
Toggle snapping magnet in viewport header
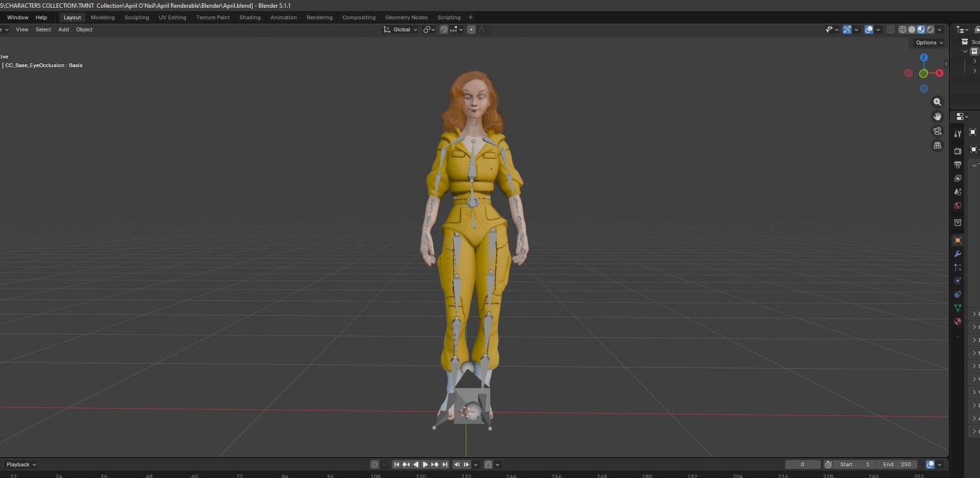[444, 29]
